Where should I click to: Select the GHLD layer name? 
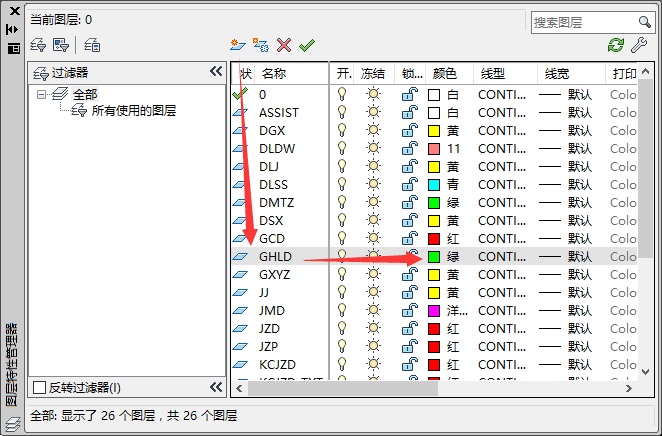coord(275,257)
